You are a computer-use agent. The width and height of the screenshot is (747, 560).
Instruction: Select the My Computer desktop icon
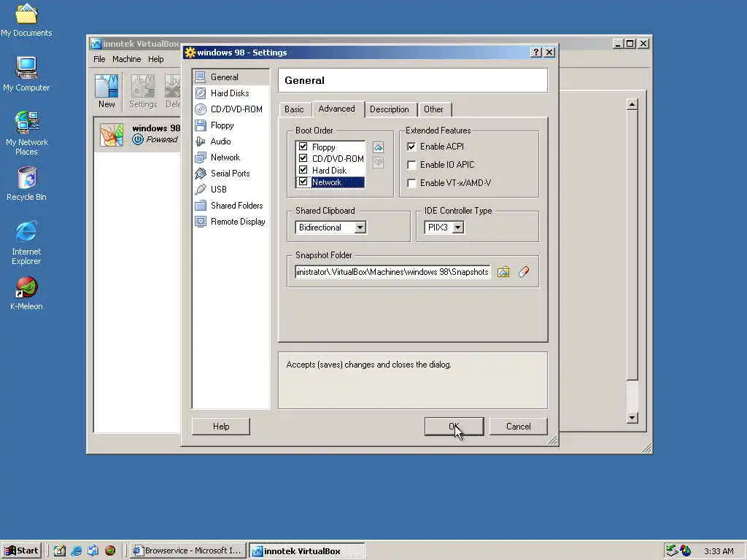point(26,74)
